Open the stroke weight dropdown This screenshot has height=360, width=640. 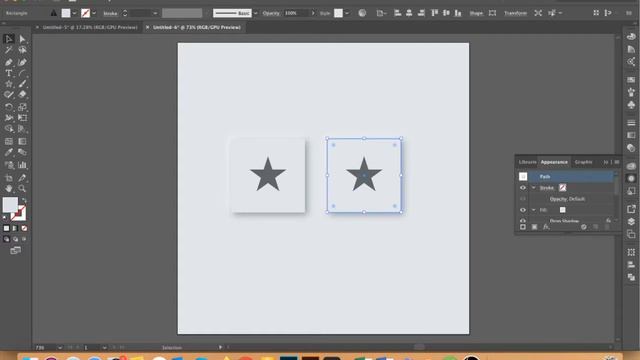[155, 13]
